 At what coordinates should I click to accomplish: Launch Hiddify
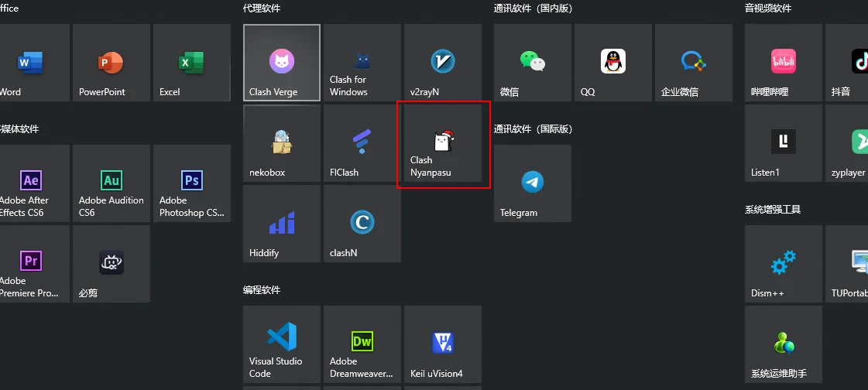(x=282, y=224)
